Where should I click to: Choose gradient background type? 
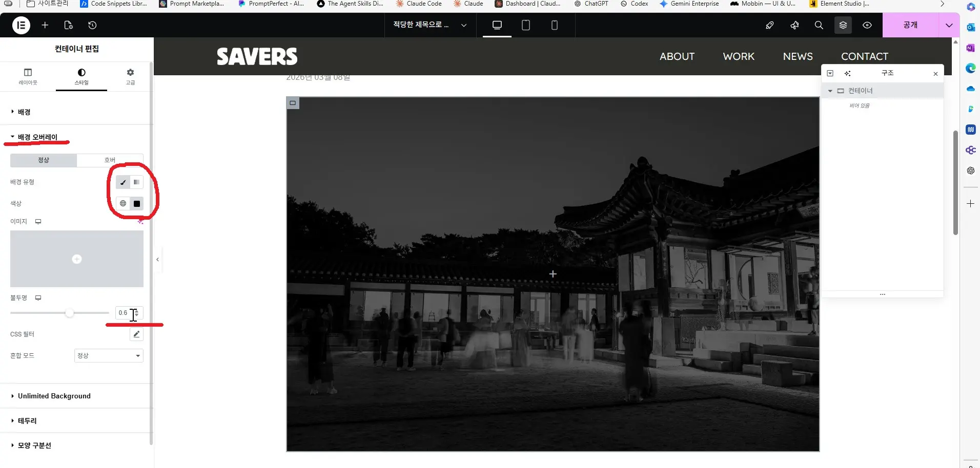[x=136, y=182]
